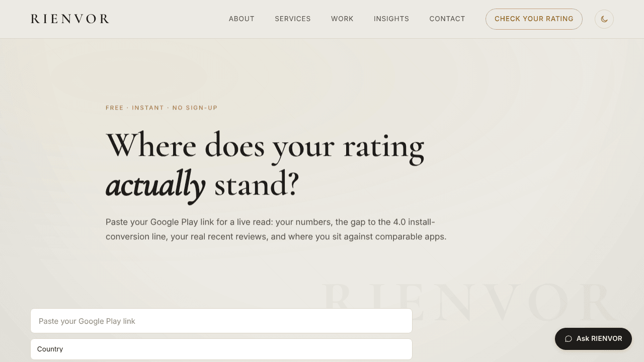Open the About page
The image size is (644, 362).
pos(242,19)
